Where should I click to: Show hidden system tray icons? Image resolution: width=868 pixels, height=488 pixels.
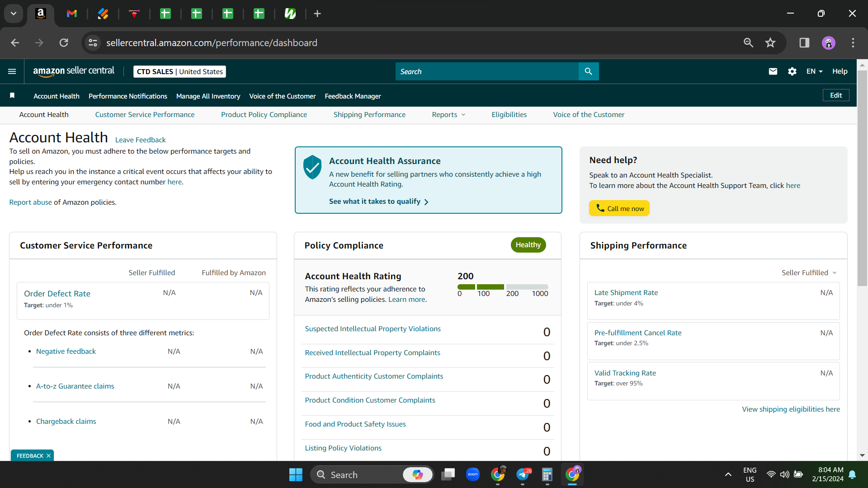(x=728, y=474)
